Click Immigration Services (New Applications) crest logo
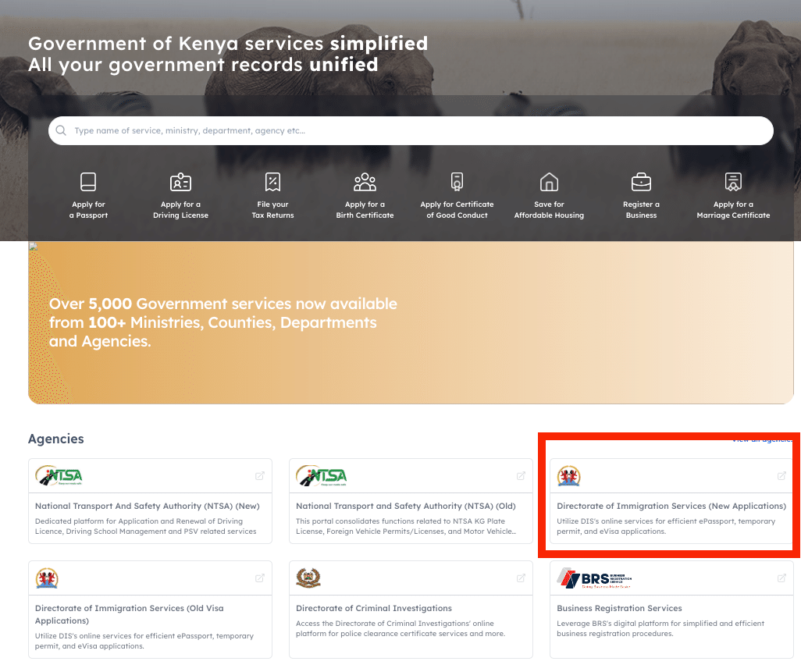Screen dimensions: 801x672 [x=568, y=476]
